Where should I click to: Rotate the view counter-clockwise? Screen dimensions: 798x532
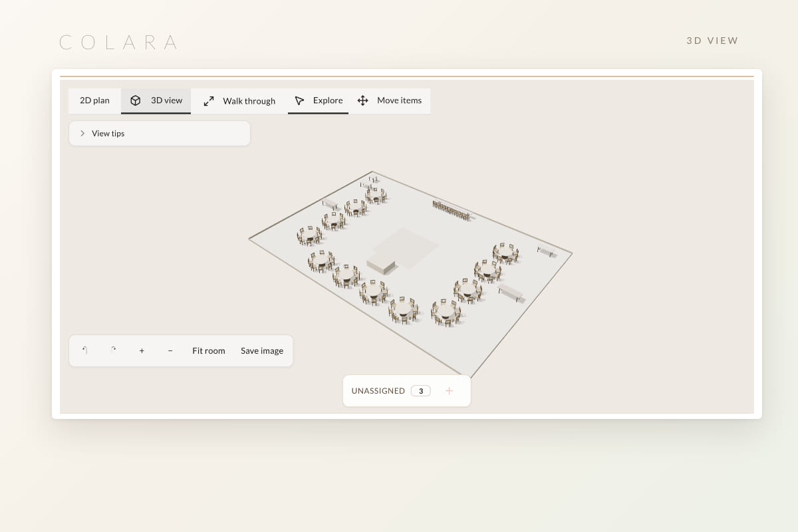(85, 350)
